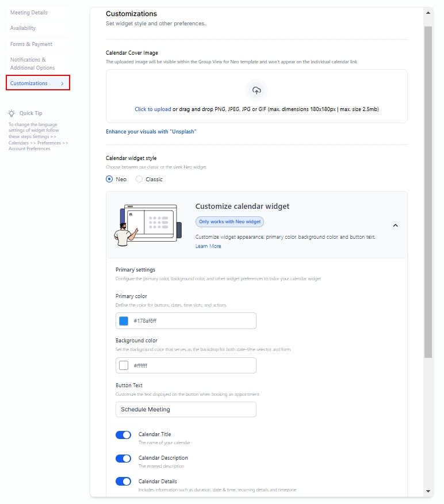Click the scrollbar up arrow
Viewport: 444px width, 504px height.
[x=428, y=12]
